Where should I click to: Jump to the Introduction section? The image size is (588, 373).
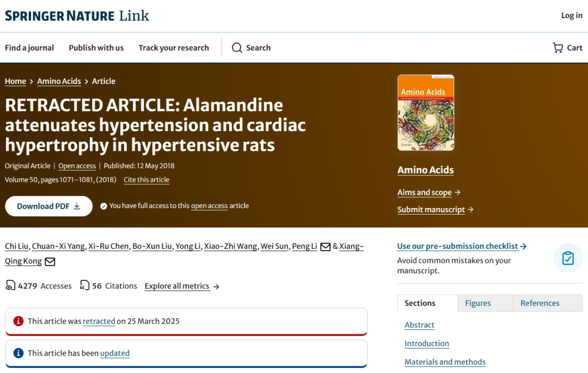426,344
